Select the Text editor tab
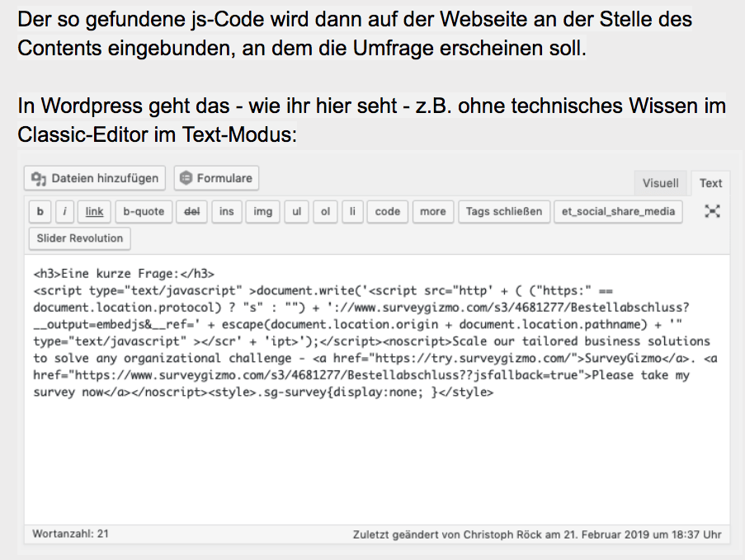The width and height of the screenshot is (745, 560). click(x=710, y=183)
